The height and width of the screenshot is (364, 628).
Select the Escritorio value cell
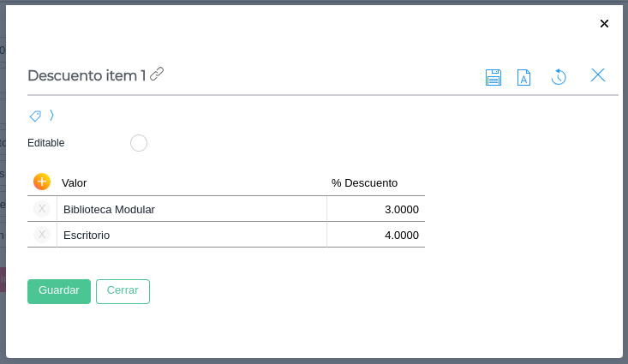[x=192, y=235]
